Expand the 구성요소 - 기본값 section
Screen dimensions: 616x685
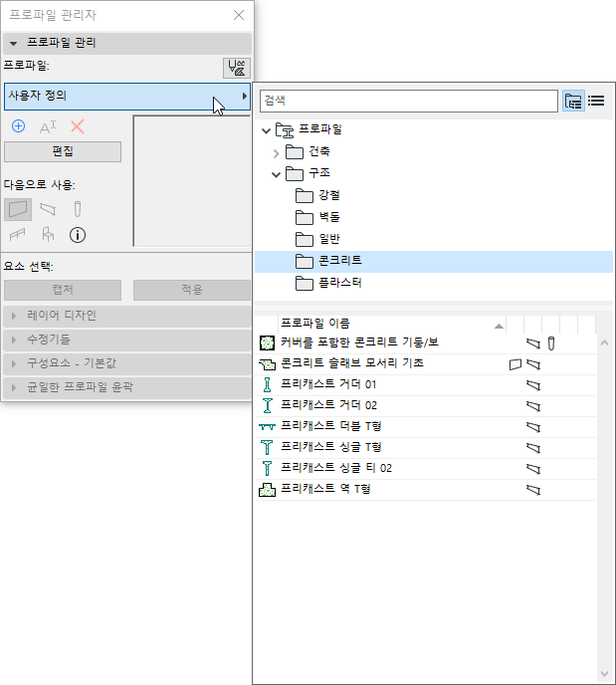tap(127, 363)
